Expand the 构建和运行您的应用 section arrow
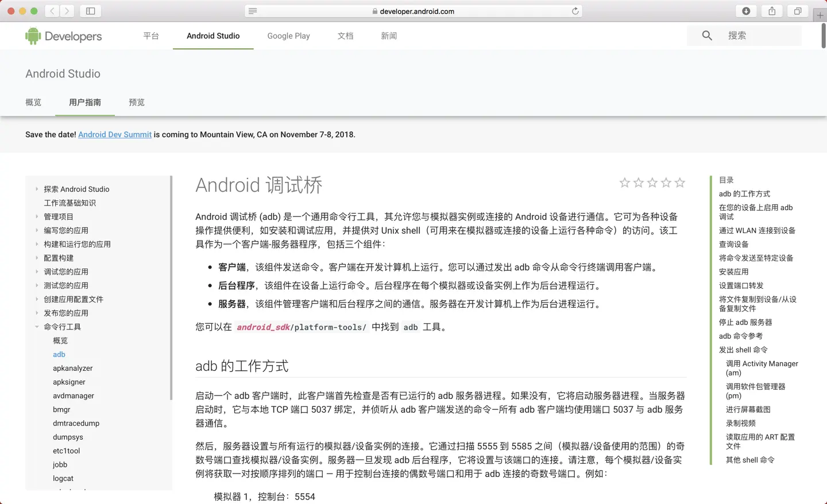Screen dimensions: 827x504 tap(37, 244)
